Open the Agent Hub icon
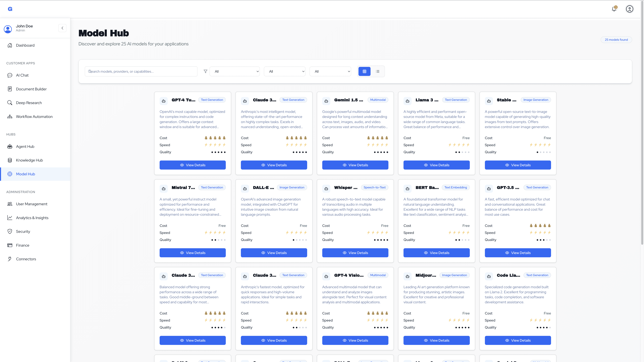This screenshot has height=362, width=644. click(10, 146)
